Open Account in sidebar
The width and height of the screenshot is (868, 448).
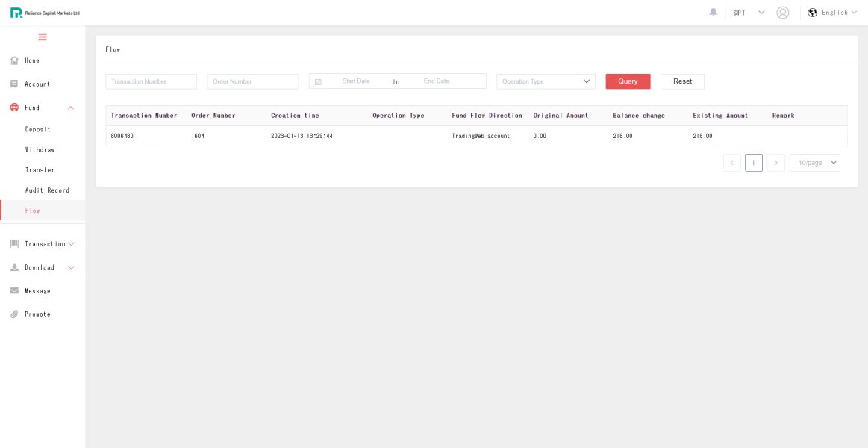37,84
